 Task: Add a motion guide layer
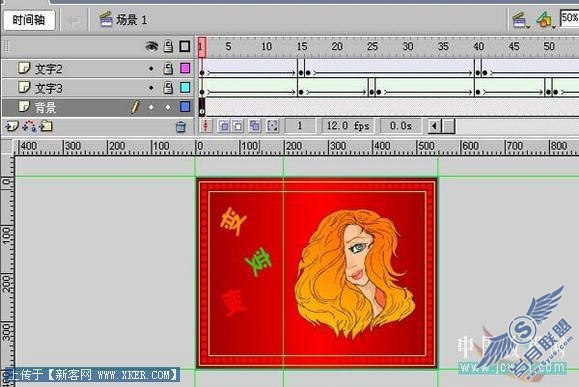[x=29, y=127]
